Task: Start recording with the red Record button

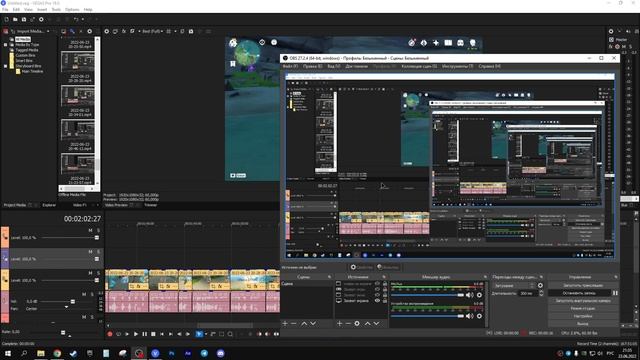Action: tap(110, 334)
